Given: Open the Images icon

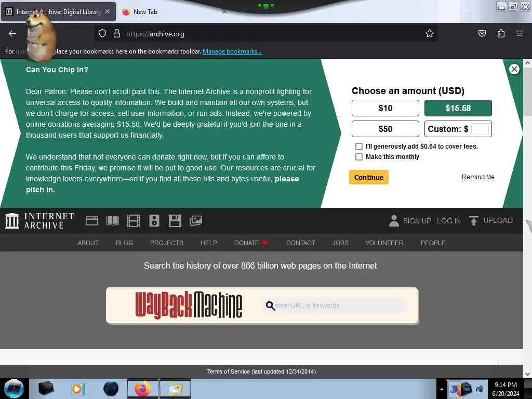Looking at the screenshot, I should click(x=196, y=221).
